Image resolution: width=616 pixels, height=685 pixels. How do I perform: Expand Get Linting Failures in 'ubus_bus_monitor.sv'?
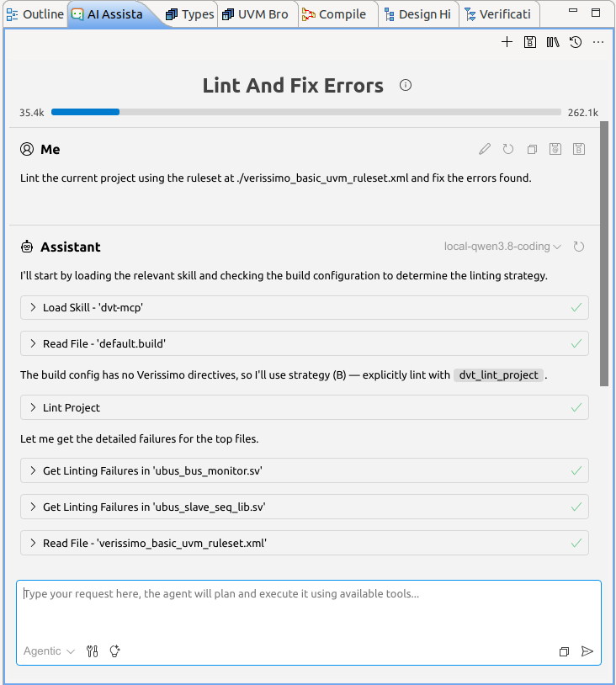pos(304,470)
